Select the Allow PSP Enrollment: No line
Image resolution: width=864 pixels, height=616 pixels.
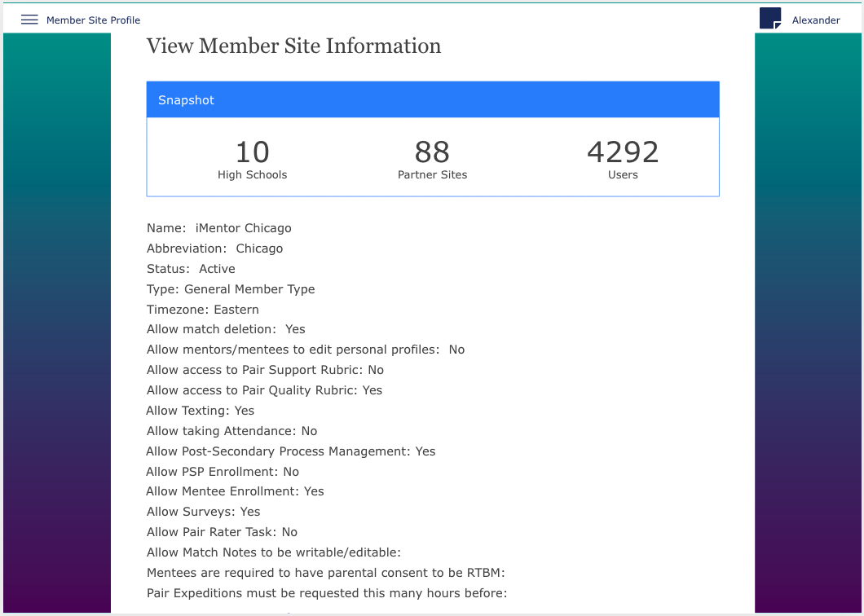click(223, 473)
